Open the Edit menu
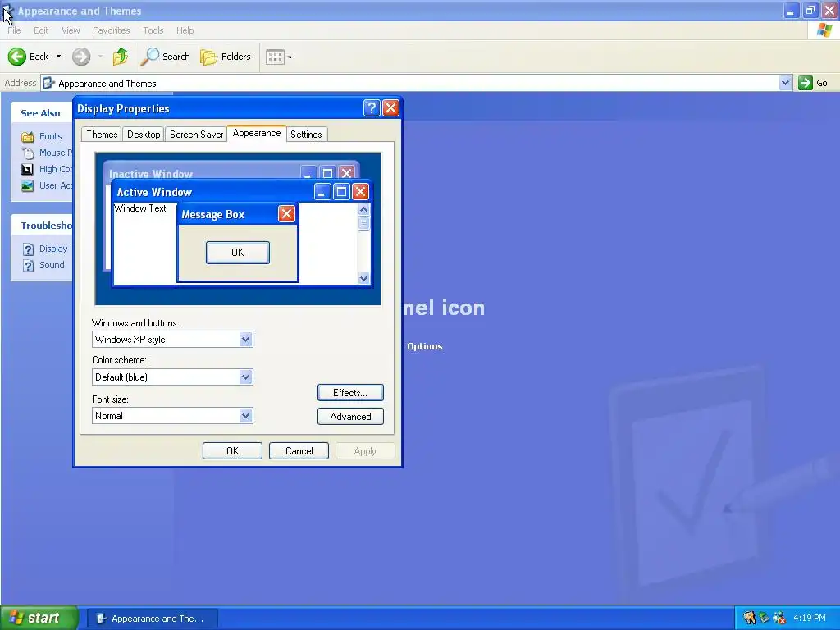The image size is (840, 630). click(x=41, y=30)
